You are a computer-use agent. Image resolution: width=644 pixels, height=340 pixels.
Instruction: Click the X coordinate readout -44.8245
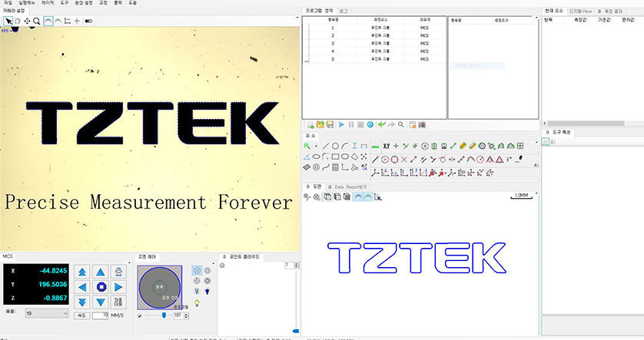pos(53,271)
